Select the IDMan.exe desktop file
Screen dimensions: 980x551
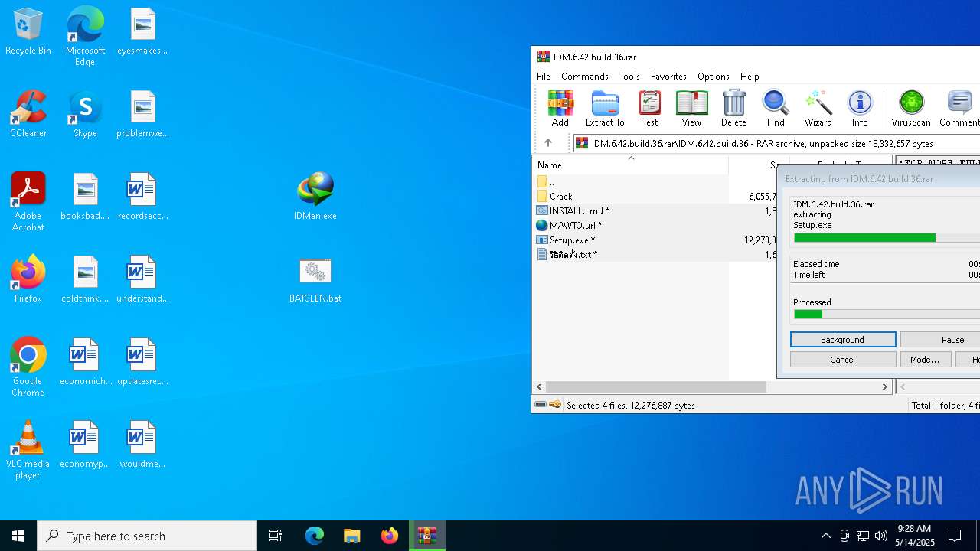point(315,197)
